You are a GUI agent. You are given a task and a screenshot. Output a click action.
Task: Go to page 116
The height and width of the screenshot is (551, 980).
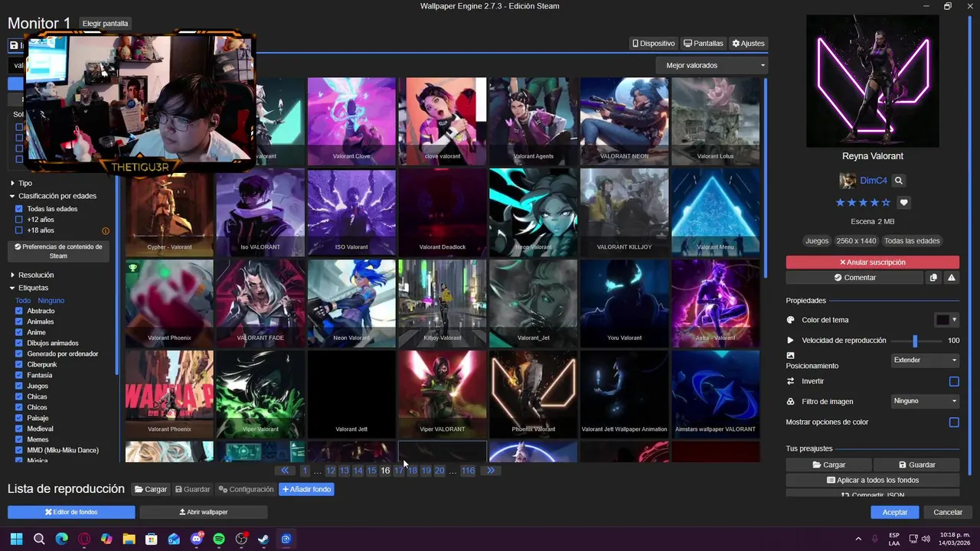468,471
